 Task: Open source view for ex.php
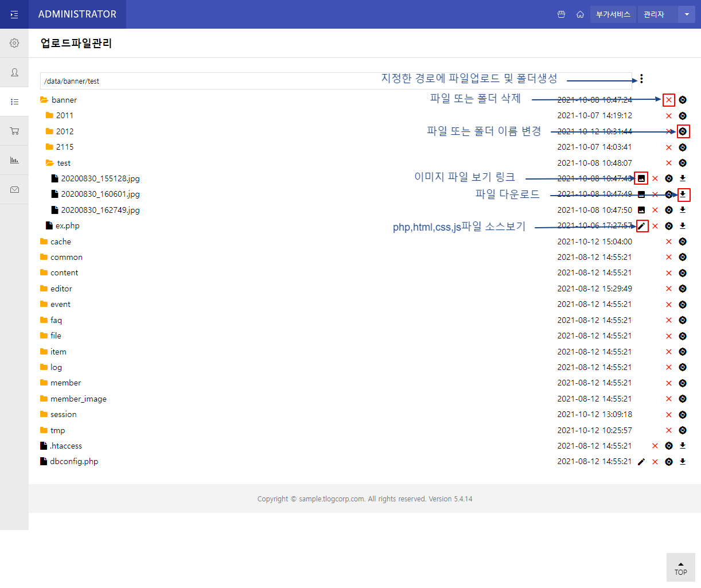(641, 225)
